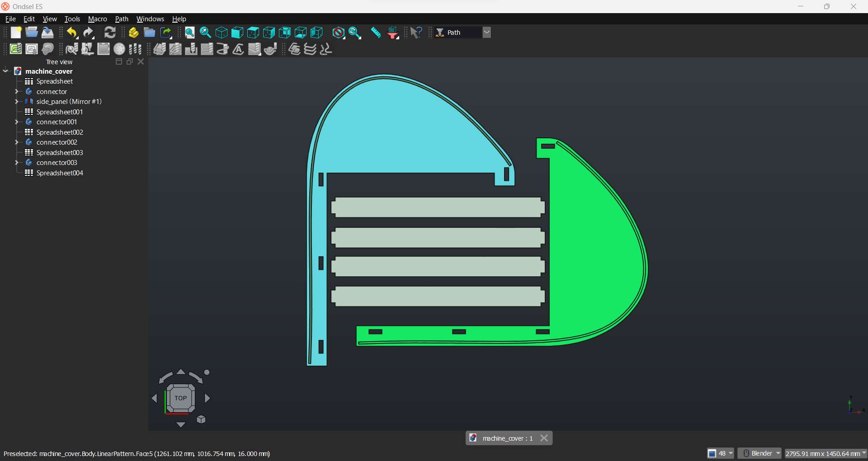Viewport: 868px width, 461px height.
Task: Click the Engrave text path icon
Action: coord(238,49)
